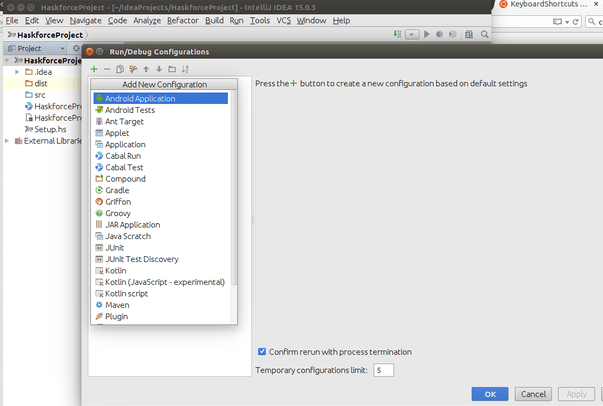Click the browser reload icon
603x406 pixels.
(x=576, y=22)
